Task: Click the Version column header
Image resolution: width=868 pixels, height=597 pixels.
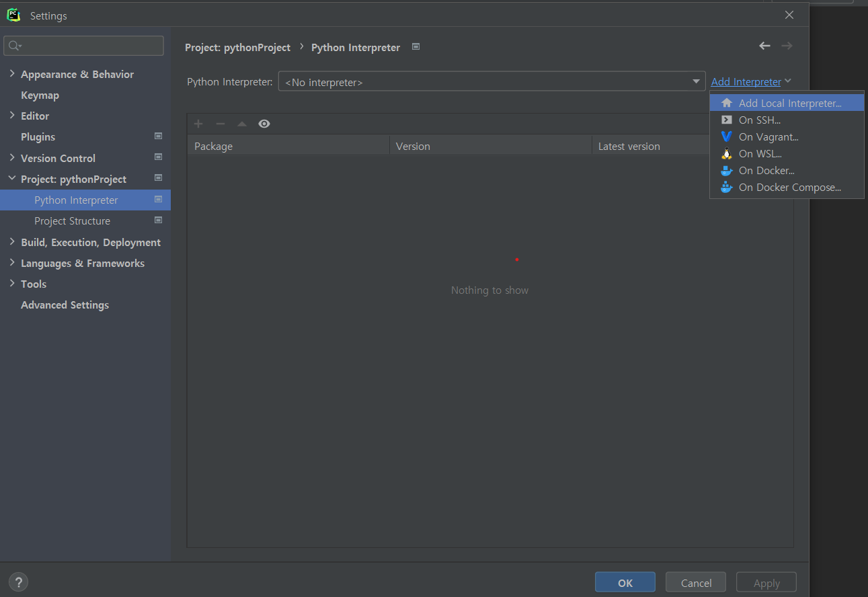Action: pos(491,146)
